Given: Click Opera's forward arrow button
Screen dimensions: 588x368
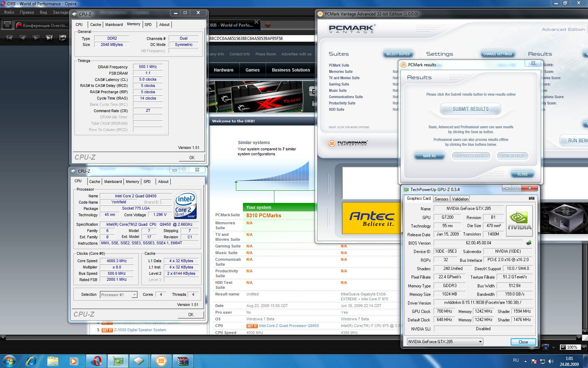Looking at the screenshot, I should (x=36, y=38).
